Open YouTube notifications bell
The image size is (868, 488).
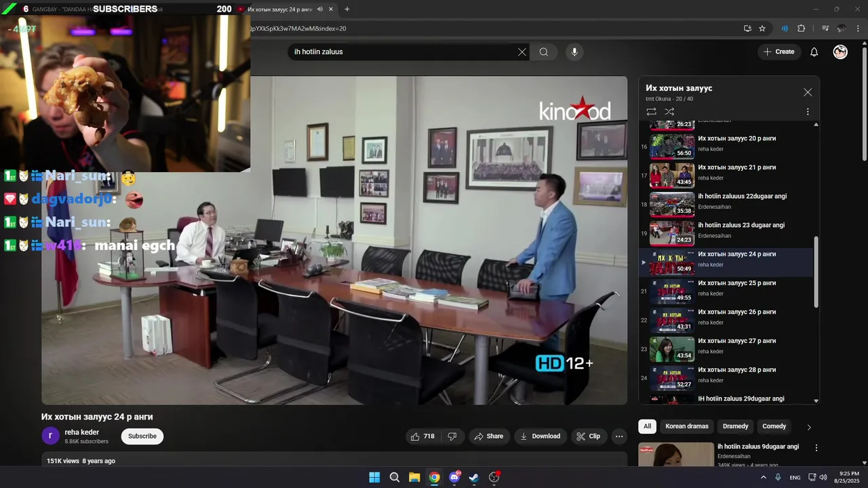pos(814,52)
